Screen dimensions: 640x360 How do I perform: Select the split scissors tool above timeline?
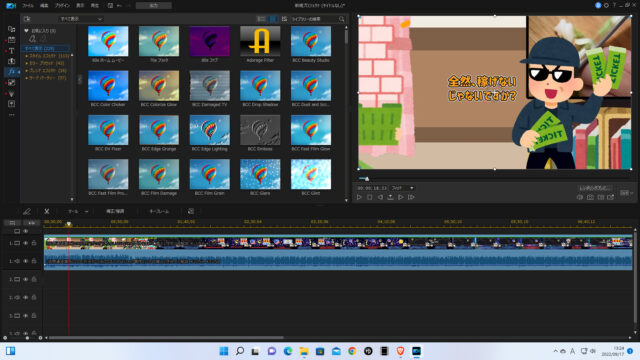[47, 211]
